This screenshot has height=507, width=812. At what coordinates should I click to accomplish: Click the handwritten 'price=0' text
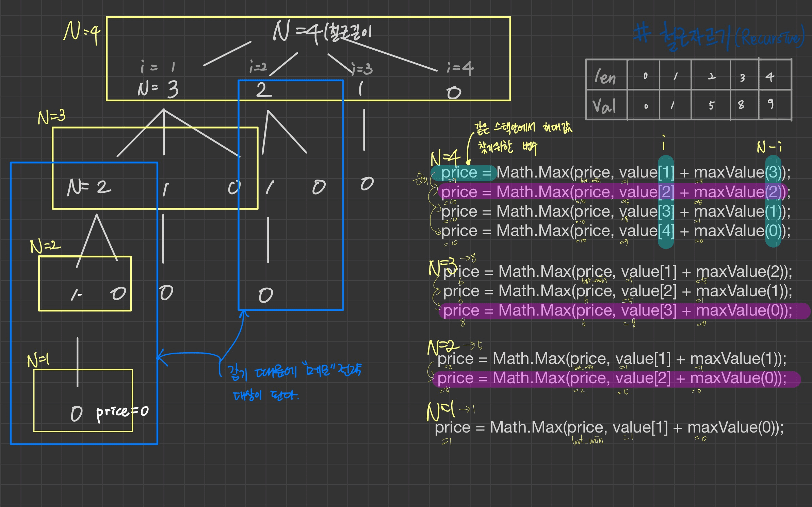click(x=123, y=412)
